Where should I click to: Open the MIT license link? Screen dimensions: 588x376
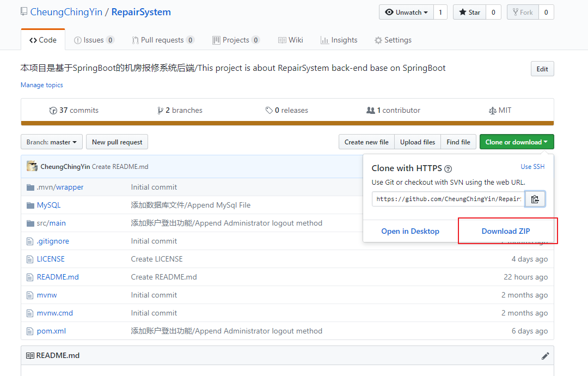pyautogui.click(x=500, y=110)
